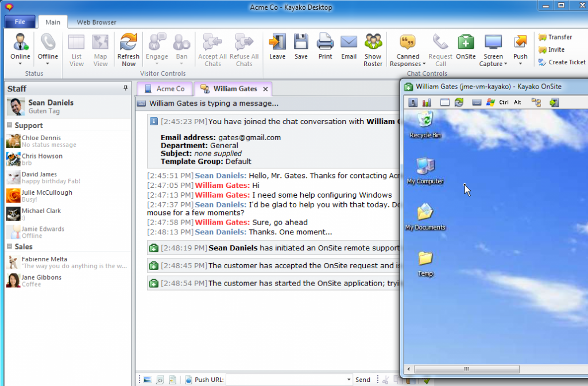Open the Online status dropdown arrow

[20, 64]
